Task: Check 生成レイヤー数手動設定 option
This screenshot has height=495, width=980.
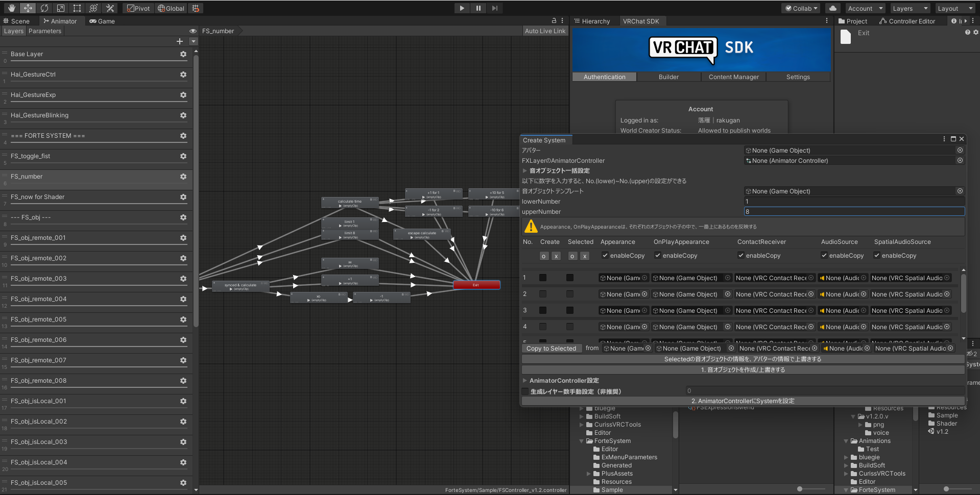Action: [525, 391]
